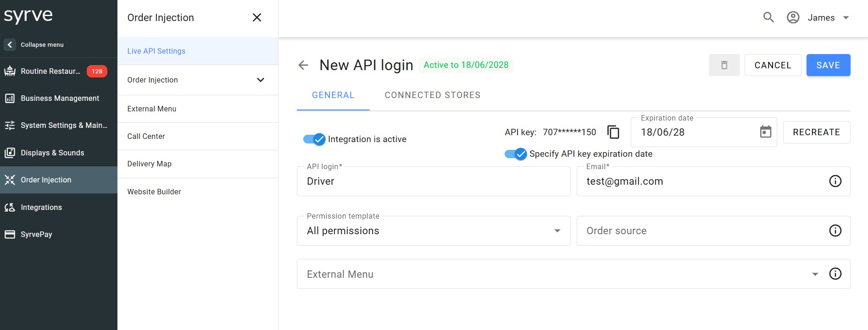Show info for the External Menu field
Viewport: 868px width, 330px height.
point(835,274)
